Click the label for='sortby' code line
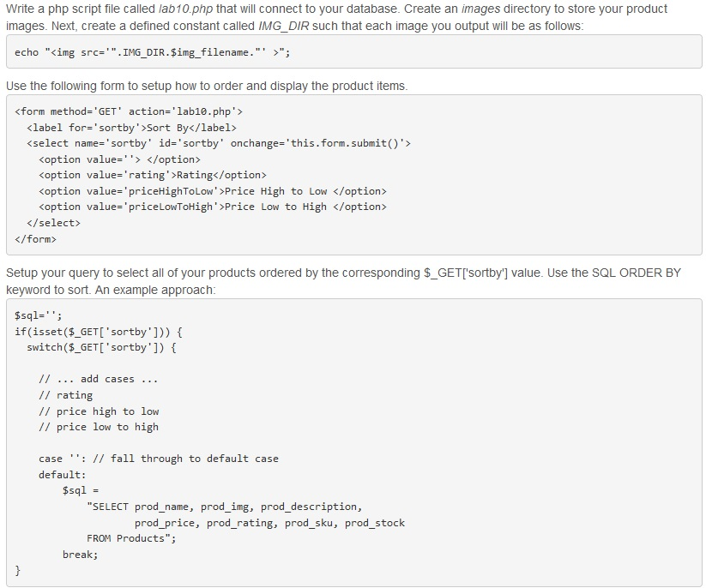The width and height of the screenshot is (706, 588). (x=131, y=128)
